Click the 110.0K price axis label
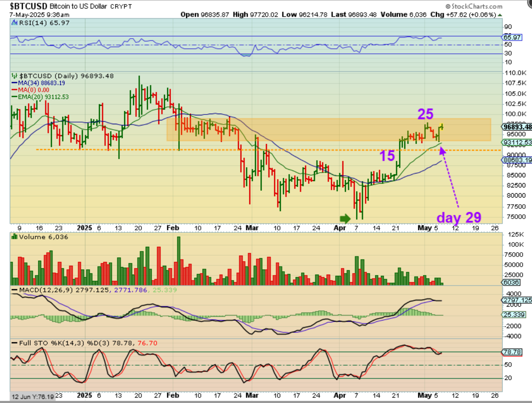 pyautogui.click(x=516, y=73)
